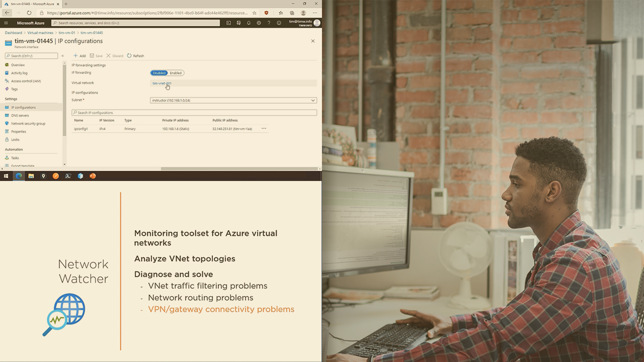Launch PowerShell from the taskbar
Screen dimensions: 644x362
68,176
